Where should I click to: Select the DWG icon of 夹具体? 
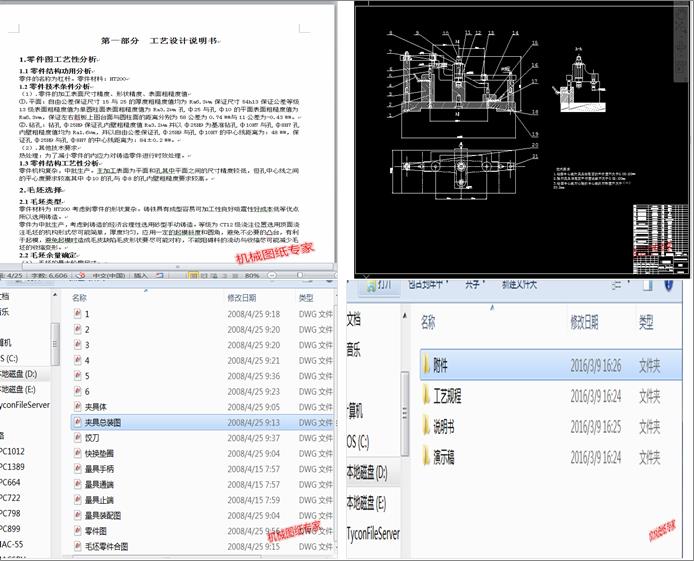tap(77, 407)
